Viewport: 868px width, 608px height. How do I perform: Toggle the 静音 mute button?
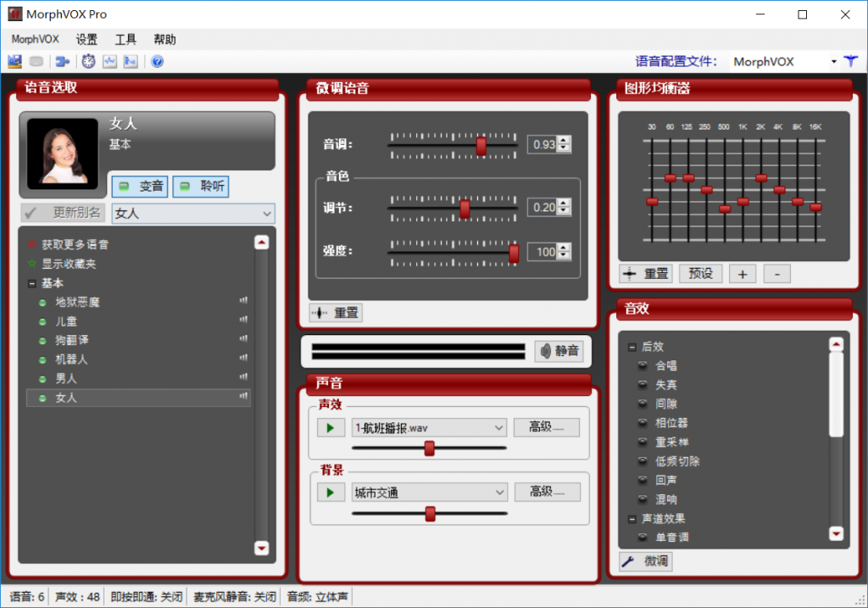coord(559,351)
